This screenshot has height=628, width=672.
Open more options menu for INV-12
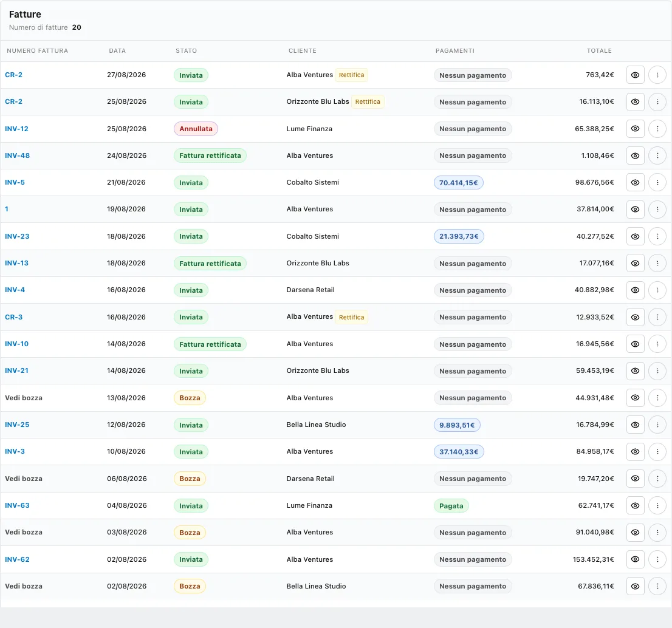coord(657,129)
